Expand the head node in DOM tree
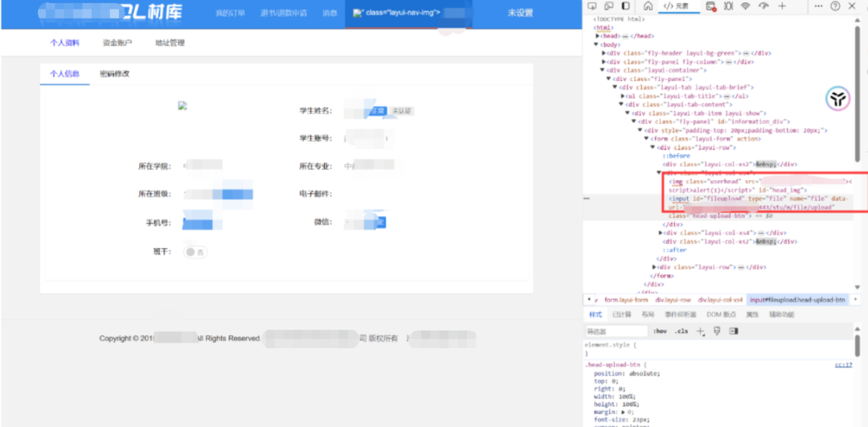The image size is (868, 427). [x=597, y=36]
